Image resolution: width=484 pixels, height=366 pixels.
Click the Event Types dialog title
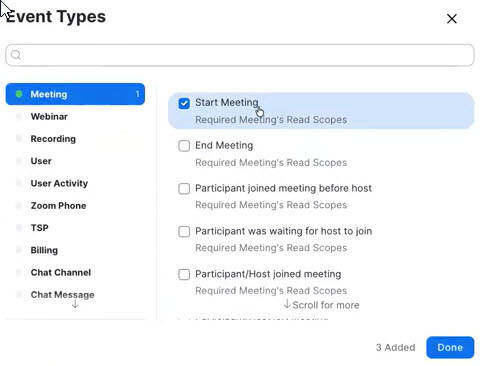click(x=55, y=16)
